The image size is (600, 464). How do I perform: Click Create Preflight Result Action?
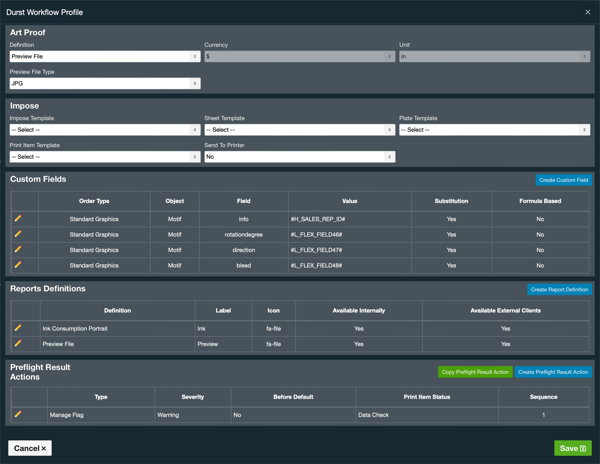(553, 372)
